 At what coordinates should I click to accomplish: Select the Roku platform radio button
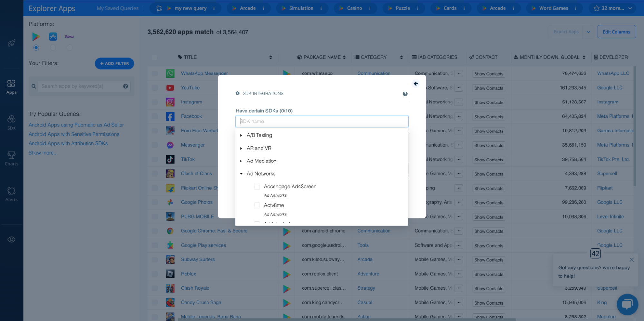point(70,48)
